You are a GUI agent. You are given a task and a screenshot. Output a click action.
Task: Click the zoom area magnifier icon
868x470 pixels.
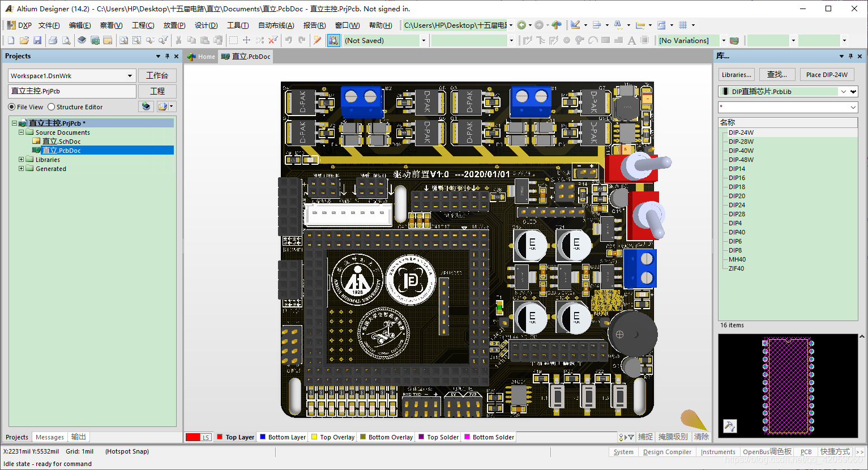pos(136,40)
